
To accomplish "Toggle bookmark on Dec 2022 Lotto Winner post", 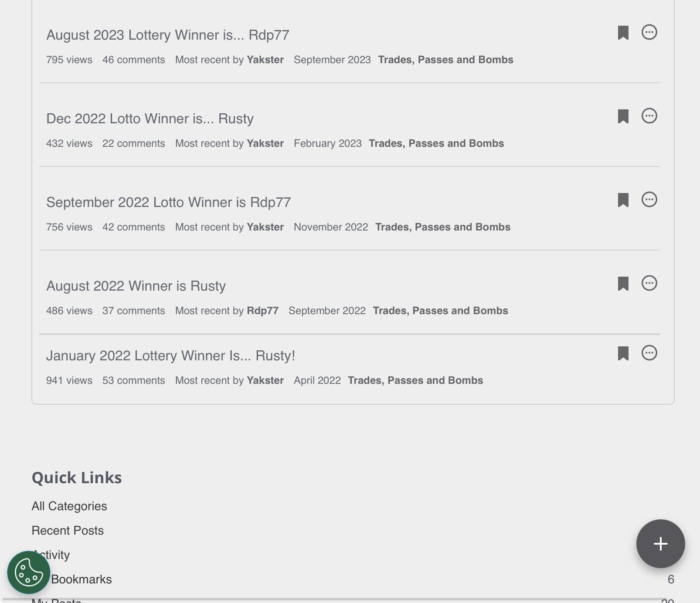I will point(623,116).
